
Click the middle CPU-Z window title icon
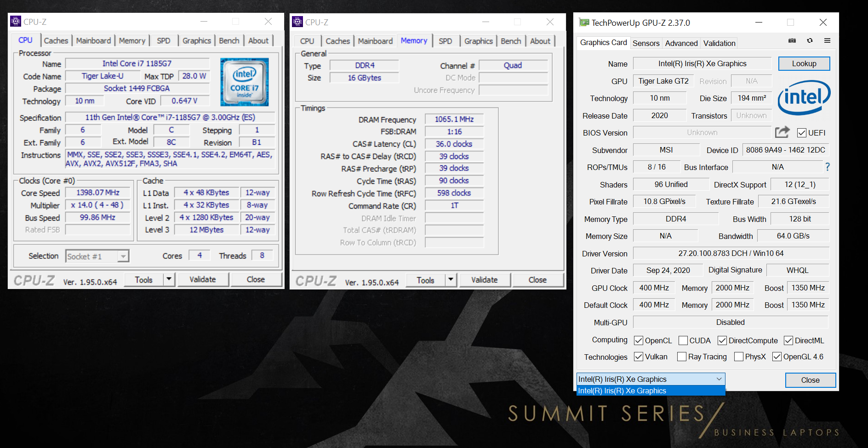tap(297, 22)
